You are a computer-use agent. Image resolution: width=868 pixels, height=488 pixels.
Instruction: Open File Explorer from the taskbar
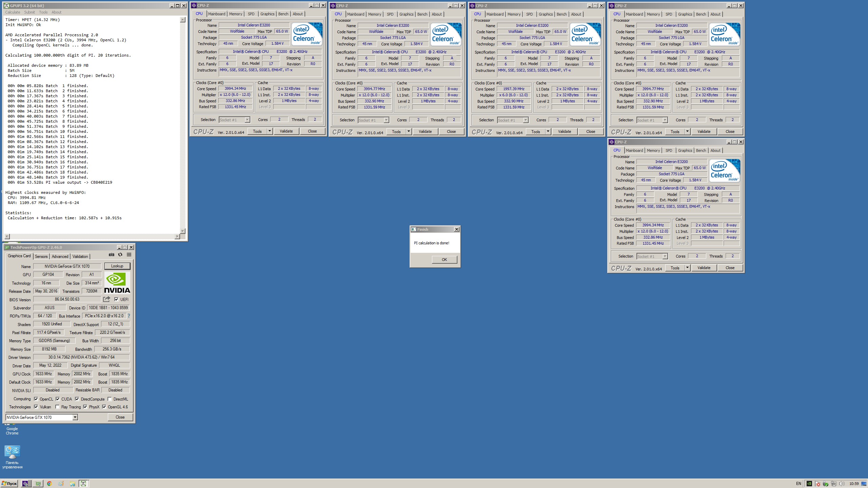point(72,484)
